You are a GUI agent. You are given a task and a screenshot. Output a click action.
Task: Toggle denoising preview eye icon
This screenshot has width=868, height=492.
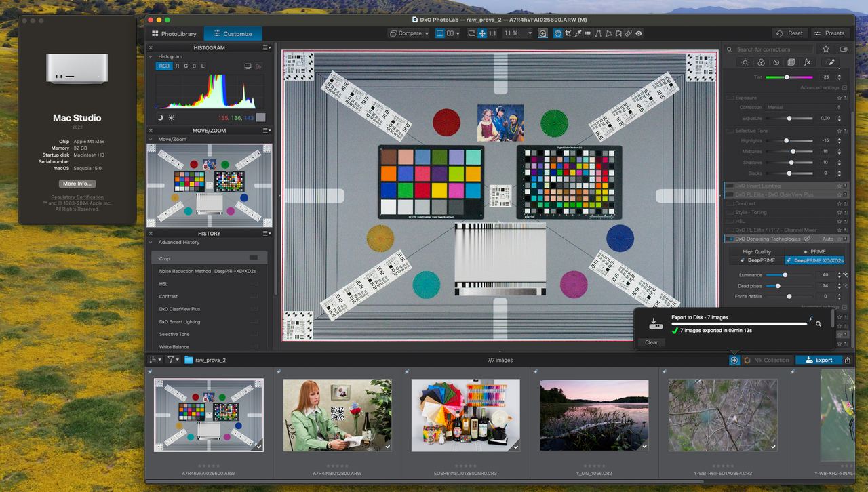808,239
